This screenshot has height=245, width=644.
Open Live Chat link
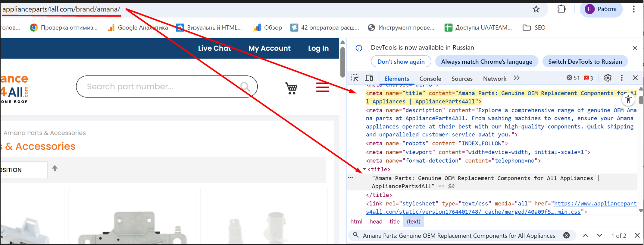pyautogui.click(x=214, y=48)
